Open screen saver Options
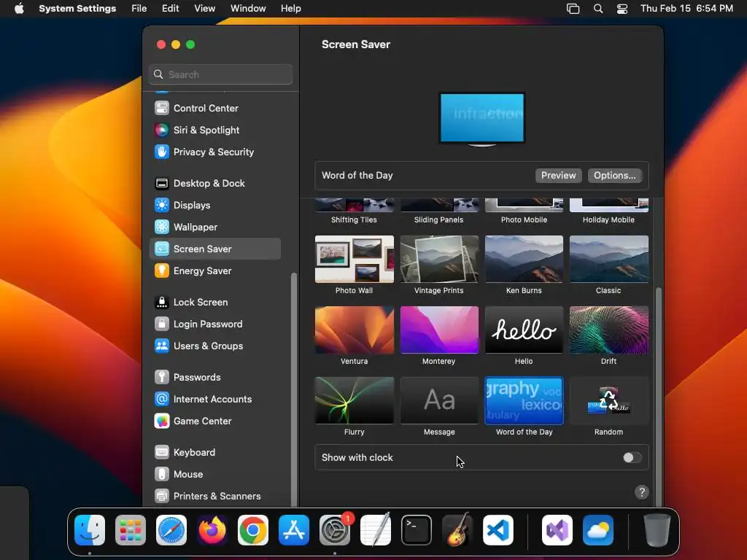The image size is (747, 560). [x=614, y=175]
